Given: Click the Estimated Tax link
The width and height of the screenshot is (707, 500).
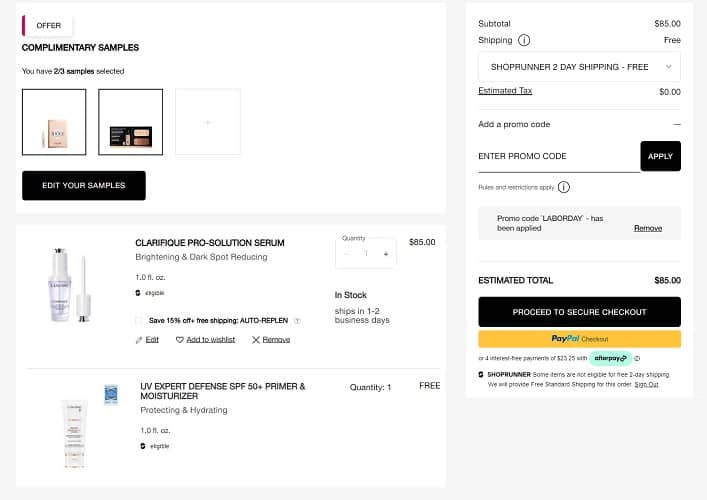Looking at the screenshot, I should point(505,91).
